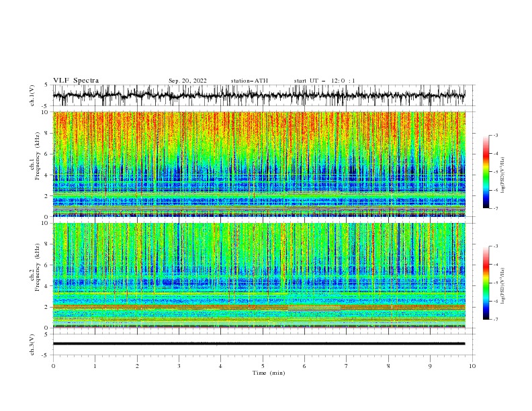Click the "-3" label on ch.1 color bar
Image resolution: width=532 pixels, height=411 pixels.
pyautogui.click(x=496, y=135)
